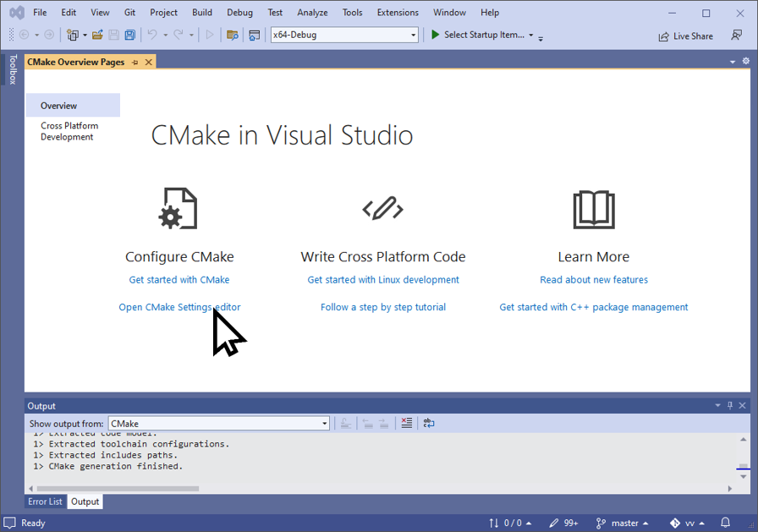The width and height of the screenshot is (758, 532).
Task: Pin the CMake Overview Pages tab
Action: 135,63
